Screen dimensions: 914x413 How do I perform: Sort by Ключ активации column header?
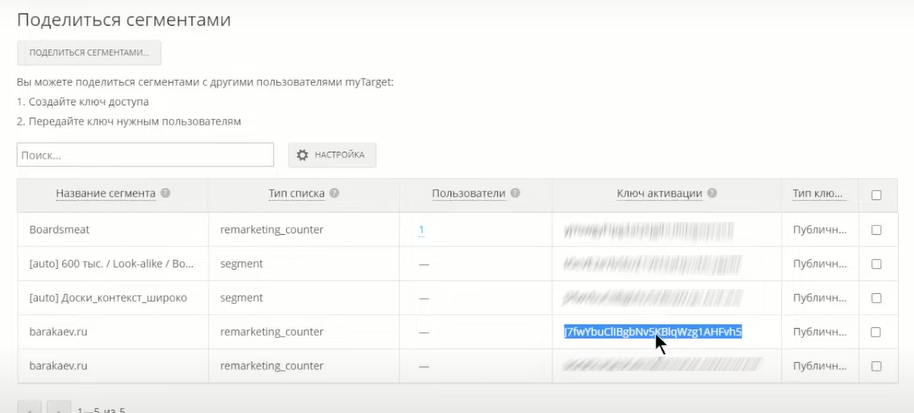(x=659, y=194)
